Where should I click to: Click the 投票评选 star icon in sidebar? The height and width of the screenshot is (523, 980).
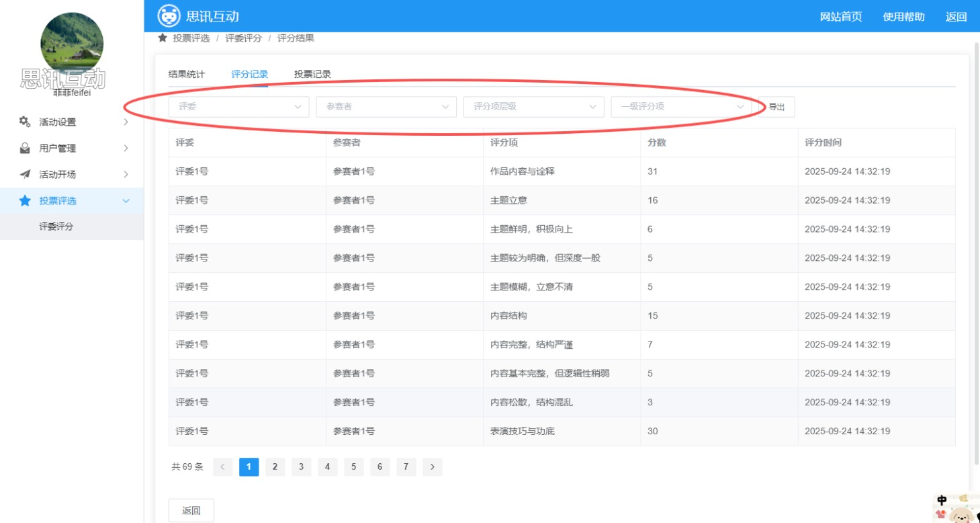[25, 200]
